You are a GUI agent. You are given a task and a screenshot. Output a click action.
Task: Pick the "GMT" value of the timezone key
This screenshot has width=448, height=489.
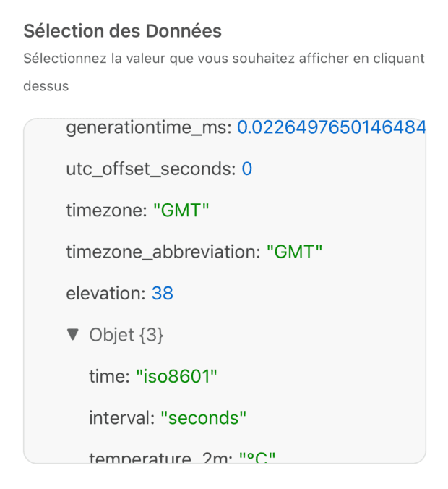pyautogui.click(x=181, y=211)
